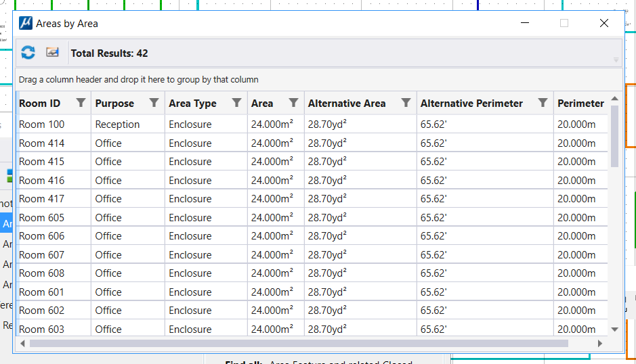Viewport: 636px width, 364px height.
Task: Select the Room 414 row
Action: coord(312,143)
